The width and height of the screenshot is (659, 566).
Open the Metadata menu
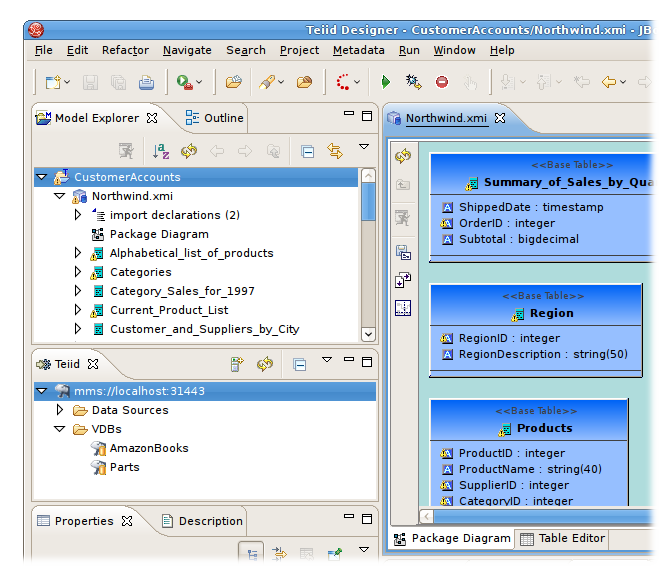click(x=358, y=50)
